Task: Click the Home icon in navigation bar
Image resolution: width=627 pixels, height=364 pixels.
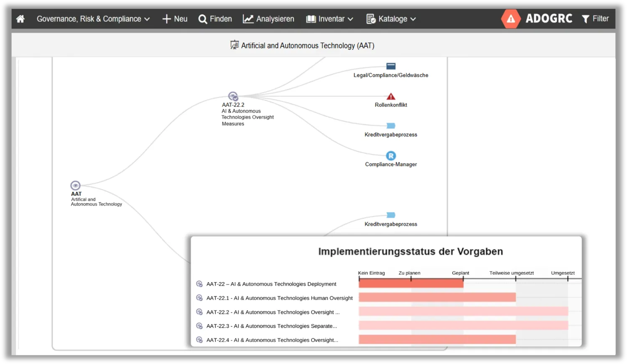Action: point(20,19)
